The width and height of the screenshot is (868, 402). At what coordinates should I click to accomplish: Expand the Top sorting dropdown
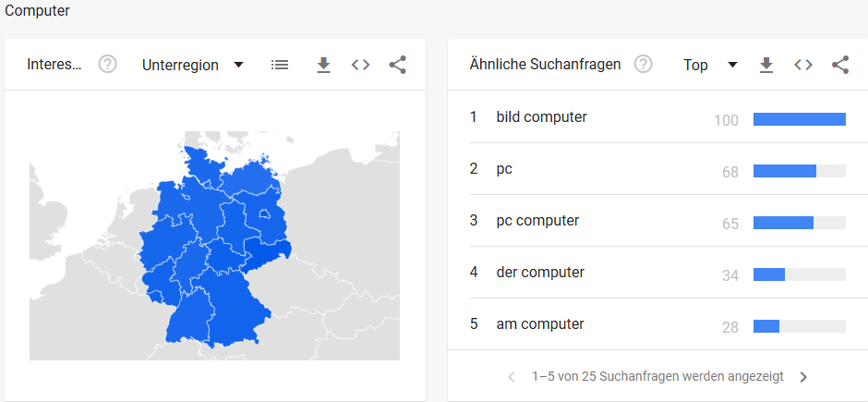pyautogui.click(x=710, y=65)
